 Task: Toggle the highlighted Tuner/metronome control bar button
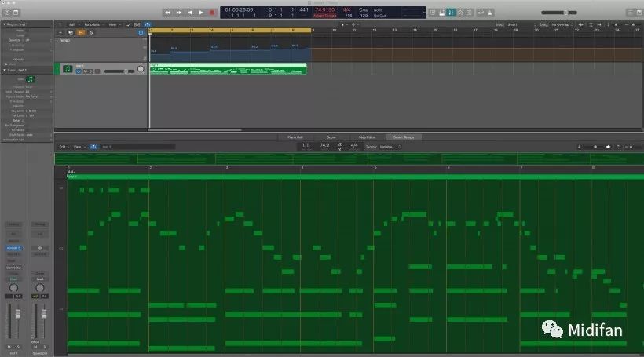click(451, 13)
